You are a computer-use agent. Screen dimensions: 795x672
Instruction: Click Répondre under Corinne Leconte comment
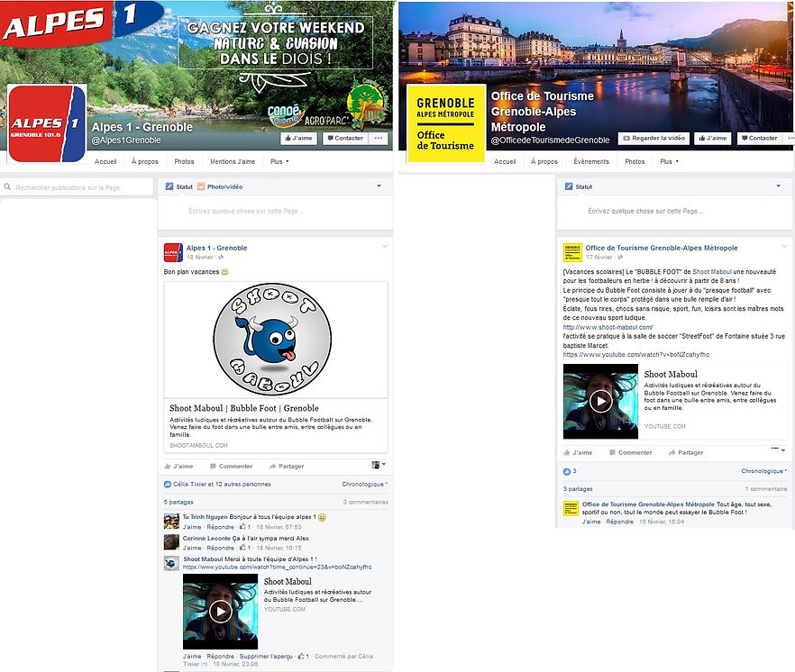pyautogui.click(x=221, y=548)
